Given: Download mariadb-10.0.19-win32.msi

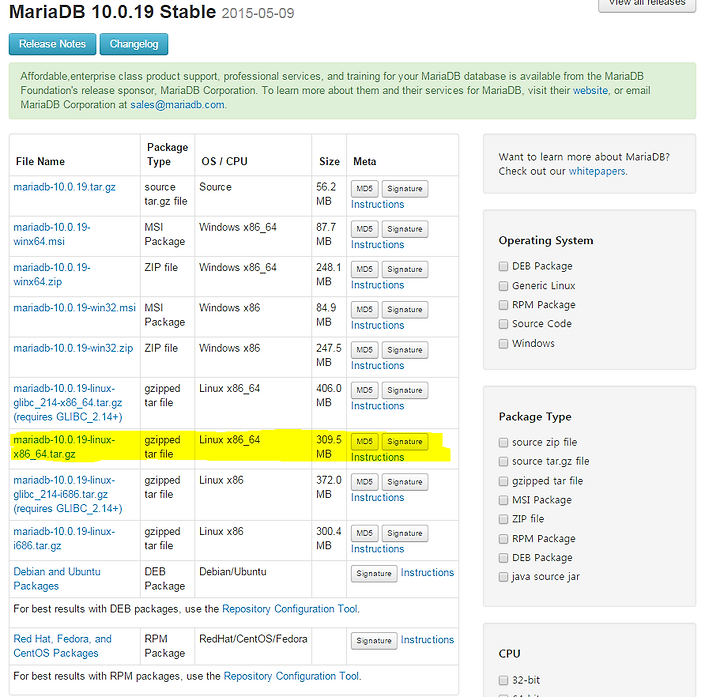Looking at the screenshot, I should point(74,308).
